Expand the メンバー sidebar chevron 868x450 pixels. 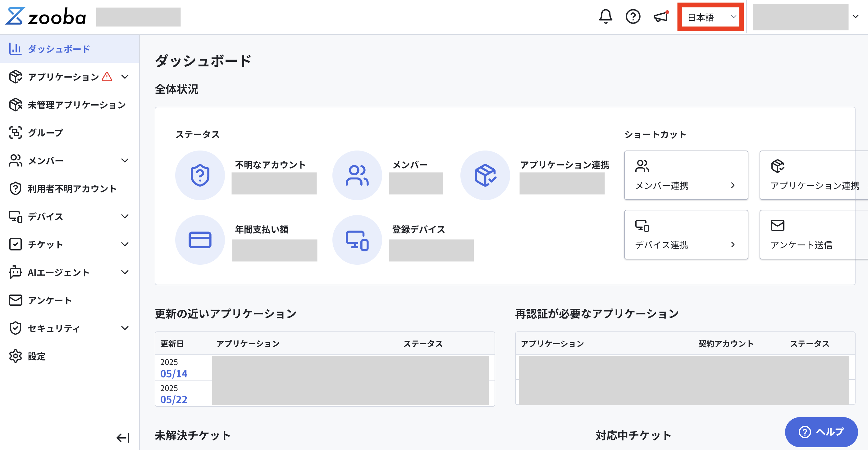(125, 160)
